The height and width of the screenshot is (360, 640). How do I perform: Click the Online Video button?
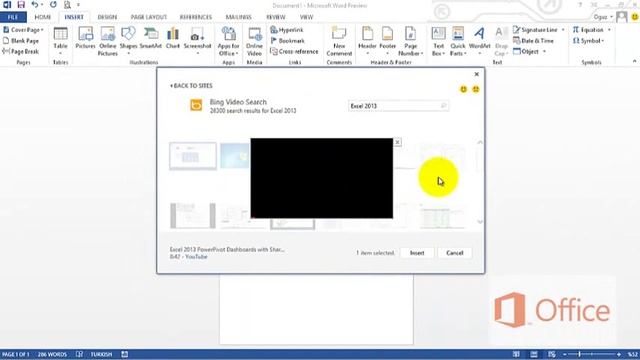tap(254, 41)
